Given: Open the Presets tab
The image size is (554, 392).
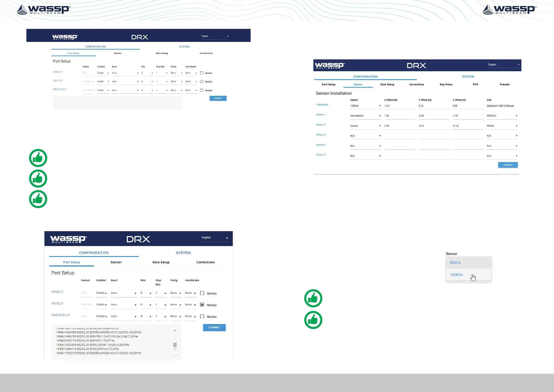Looking at the screenshot, I should click(x=504, y=84).
